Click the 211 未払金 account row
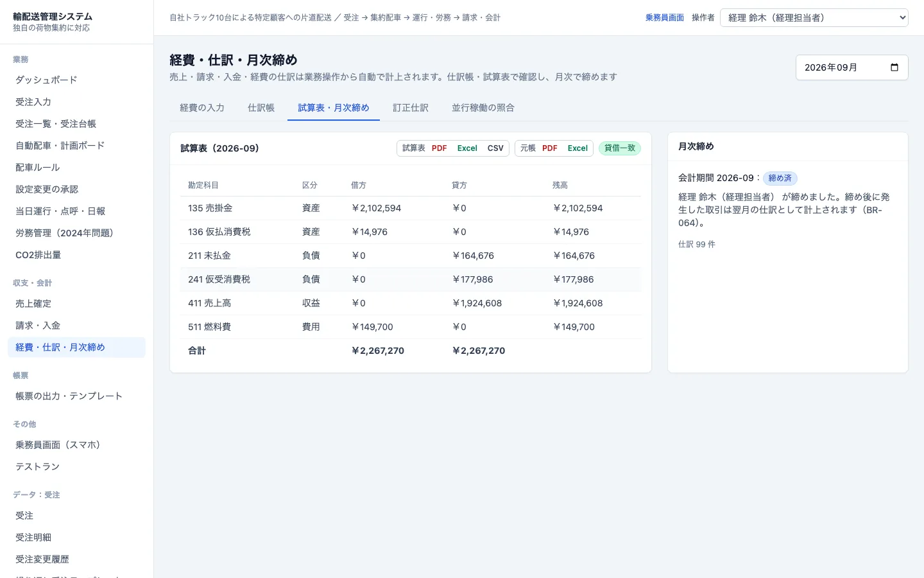Screen dimensions: 924x578 tap(411, 256)
